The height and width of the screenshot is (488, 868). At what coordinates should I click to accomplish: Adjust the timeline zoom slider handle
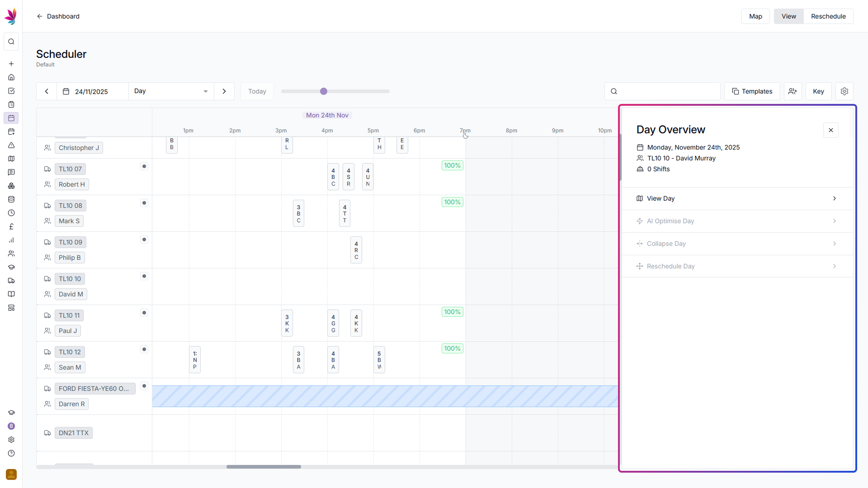point(324,91)
